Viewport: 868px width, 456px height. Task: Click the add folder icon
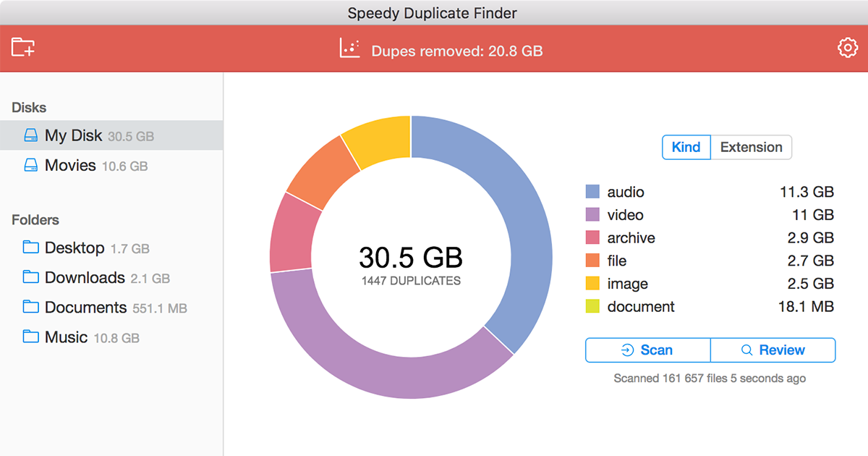[23, 48]
